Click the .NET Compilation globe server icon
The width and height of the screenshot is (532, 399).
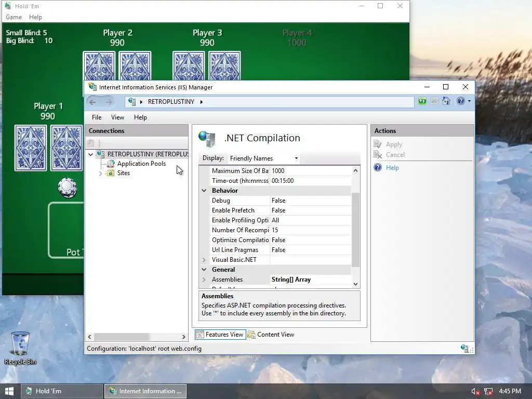(207, 139)
